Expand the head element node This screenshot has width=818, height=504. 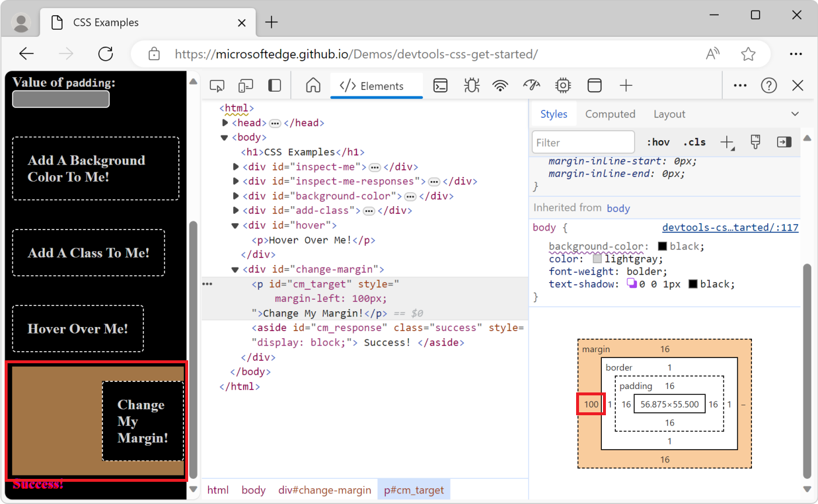(x=226, y=123)
